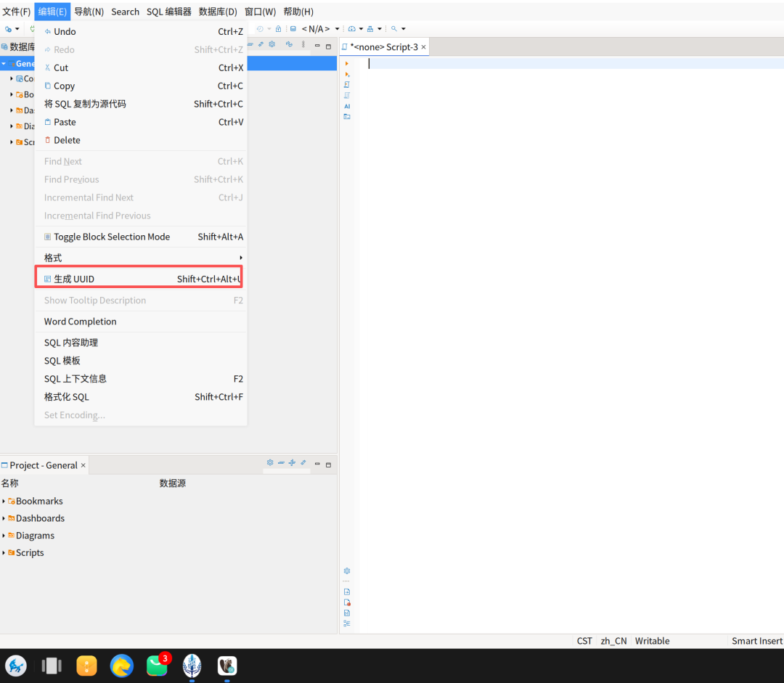The image size is (784, 683).
Task: Expand the 格式 submenu
Action: coord(141,258)
